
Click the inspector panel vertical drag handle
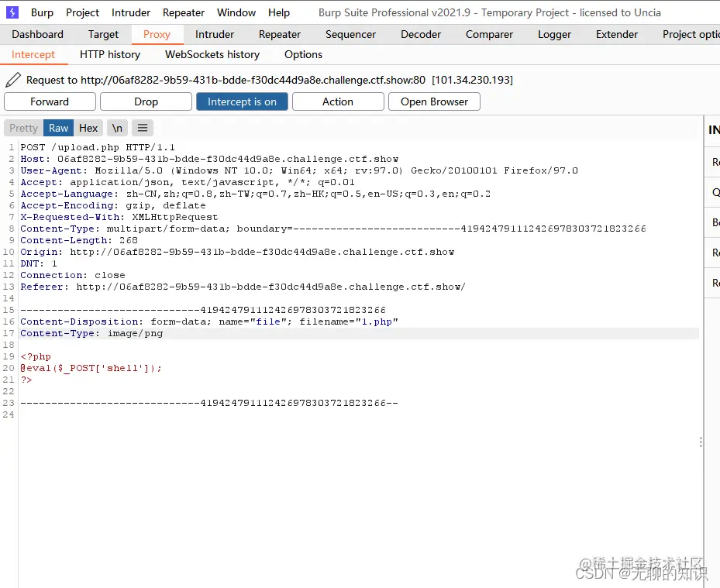point(701,442)
